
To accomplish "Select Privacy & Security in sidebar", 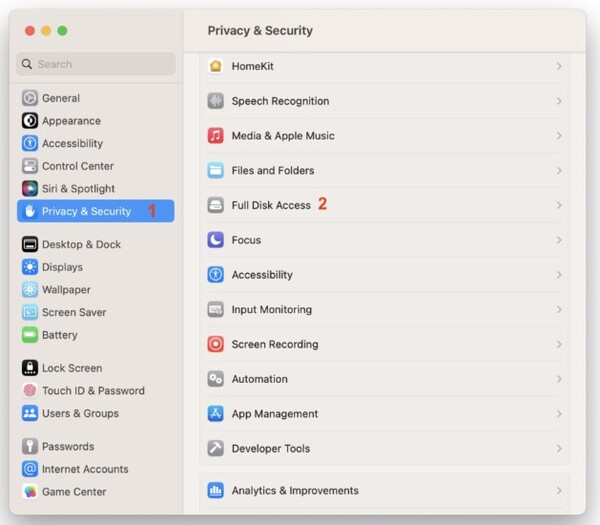I will click(96, 211).
